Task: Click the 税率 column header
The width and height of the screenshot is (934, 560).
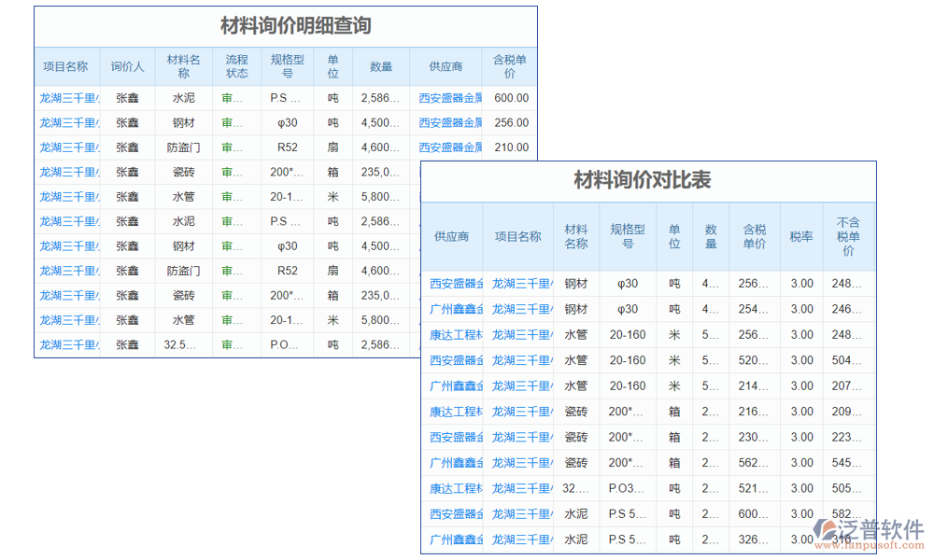Action: click(801, 236)
